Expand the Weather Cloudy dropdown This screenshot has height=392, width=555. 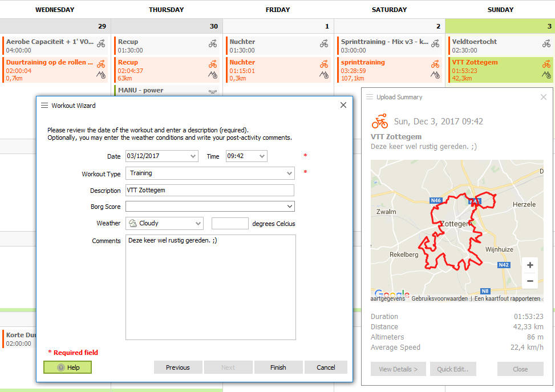coord(198,224)
